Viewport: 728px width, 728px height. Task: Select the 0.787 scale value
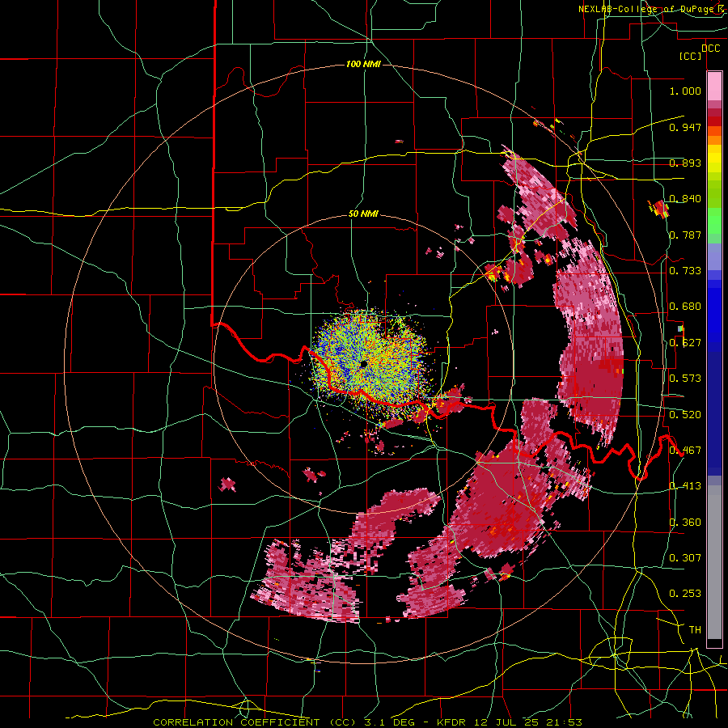point(685,235)
